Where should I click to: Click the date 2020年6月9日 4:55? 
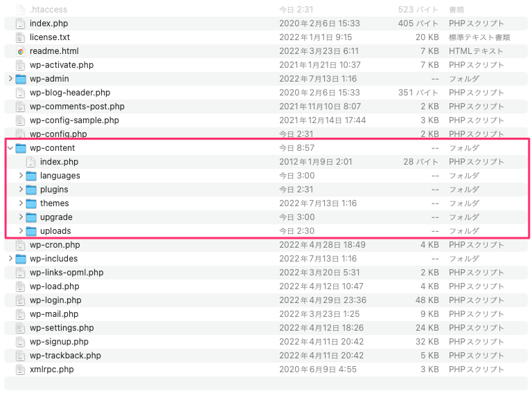click(318, 369)
